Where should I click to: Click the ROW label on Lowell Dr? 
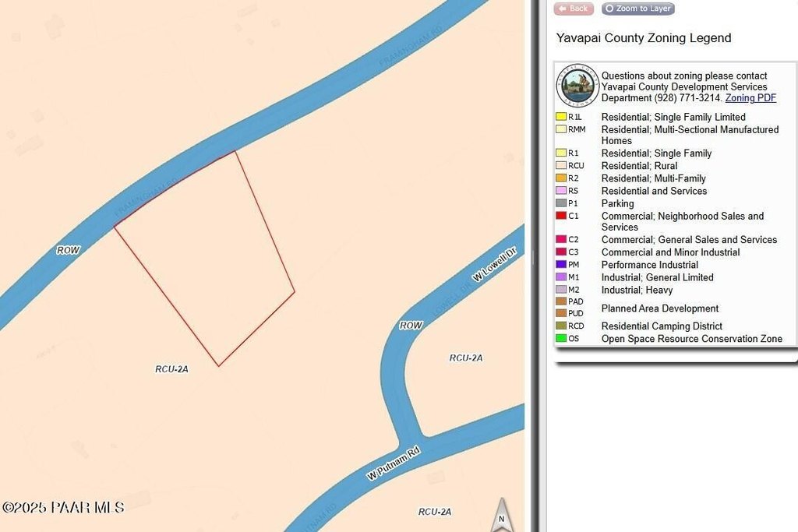coord(411,326)
